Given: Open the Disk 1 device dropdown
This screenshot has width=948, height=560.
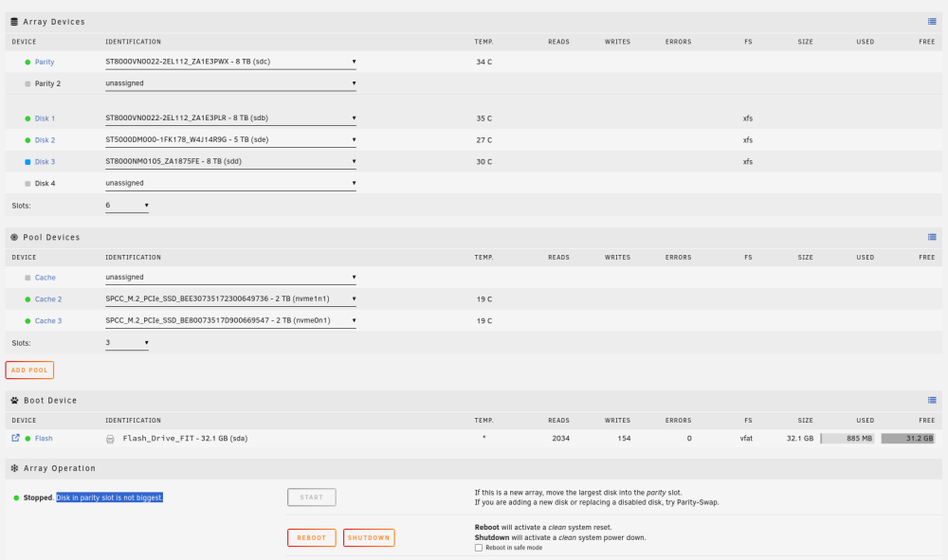Looking at the screenshot, I should click(x=230, y=117).
